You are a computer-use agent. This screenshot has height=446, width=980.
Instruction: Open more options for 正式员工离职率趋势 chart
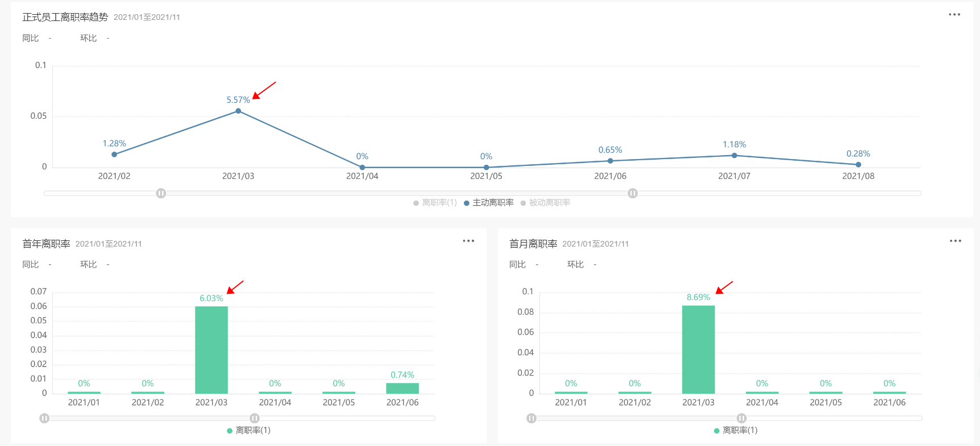(954, 15)
